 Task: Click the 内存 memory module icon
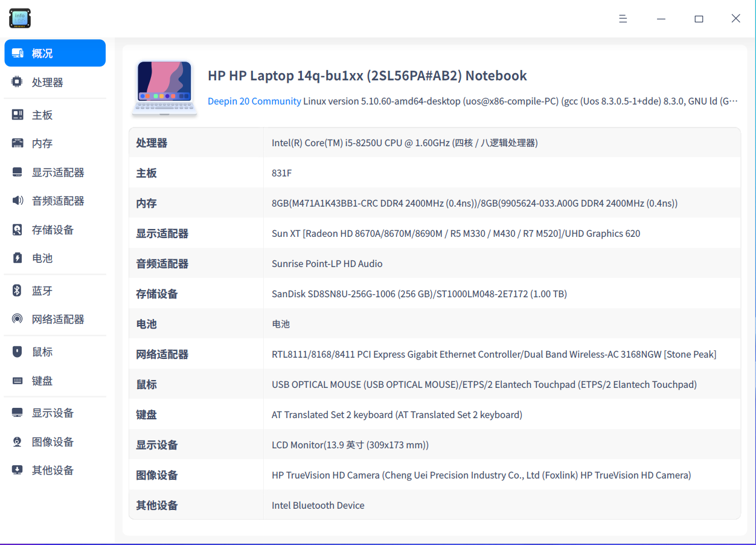tap(18, 143)
